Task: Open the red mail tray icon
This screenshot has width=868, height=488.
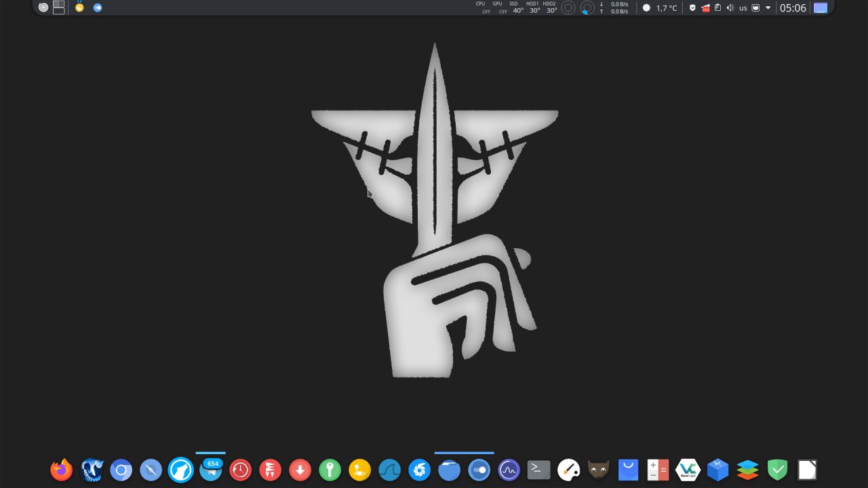Action: [705, 8]
